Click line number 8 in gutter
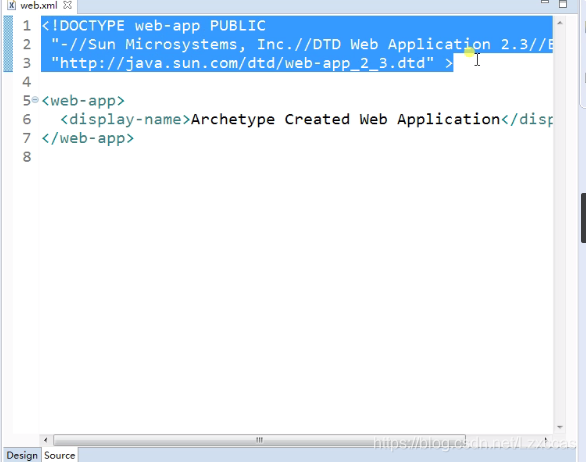Screen dimensions: 586x462 click(x=27, y=157)
